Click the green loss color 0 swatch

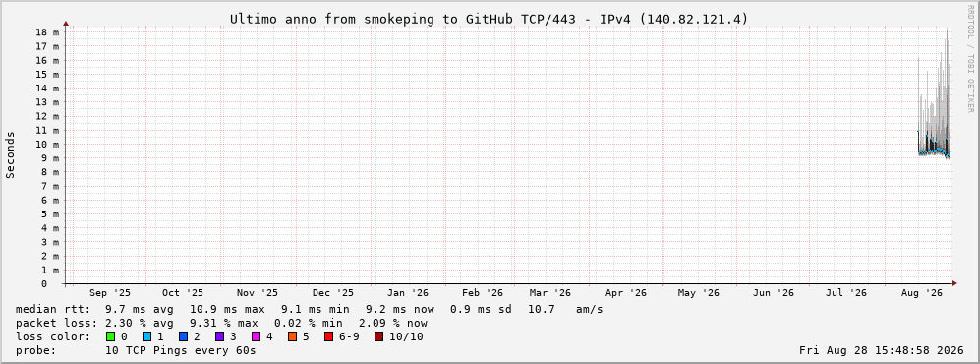(111, 336)
